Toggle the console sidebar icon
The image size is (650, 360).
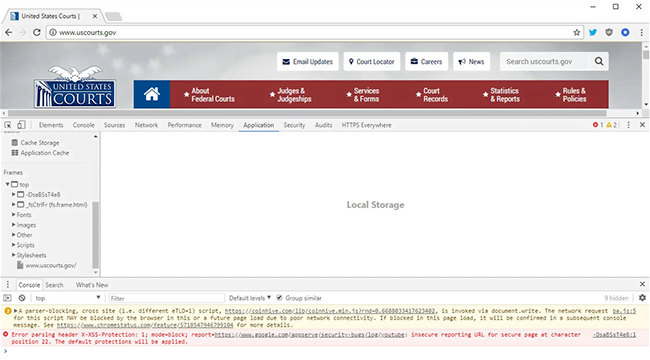7,298
